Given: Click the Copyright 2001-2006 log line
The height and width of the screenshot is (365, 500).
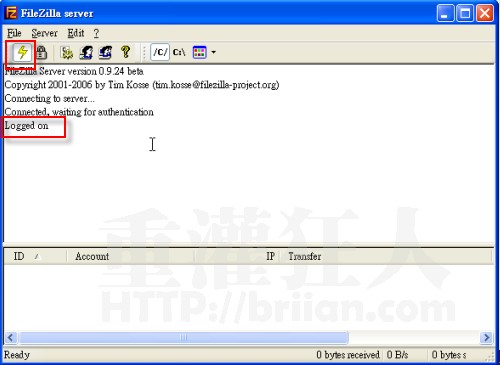Looking at the screenshot, I should pos(142,85).
